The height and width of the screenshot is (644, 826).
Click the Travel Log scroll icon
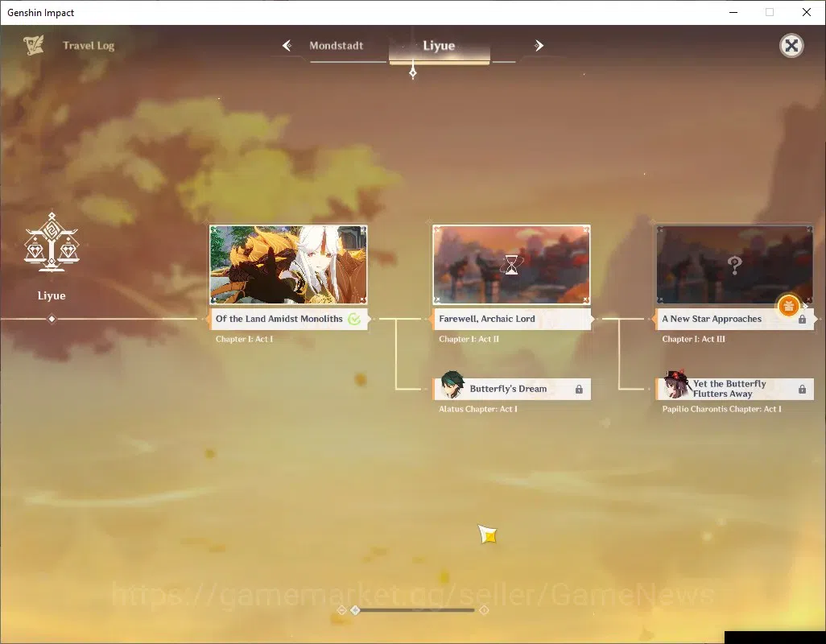tap(33, 45)
